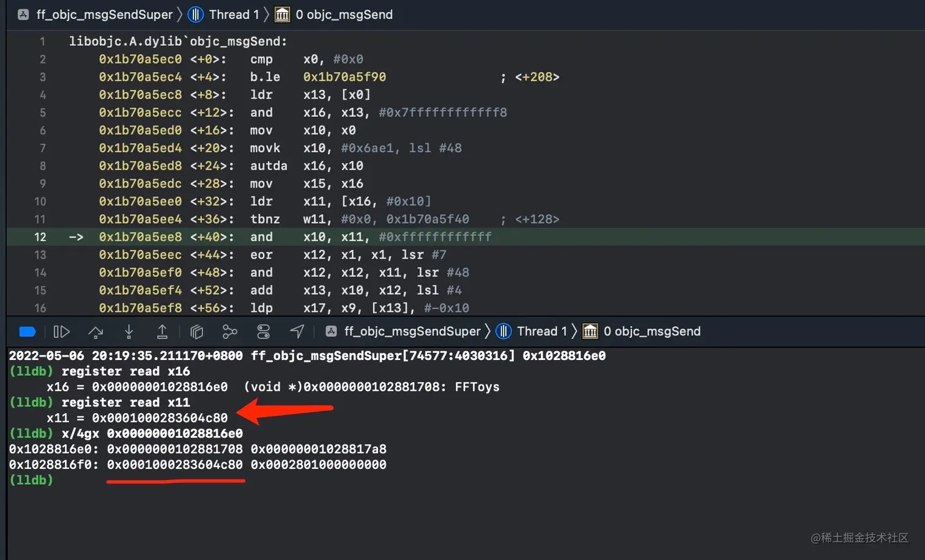
Task: Select ff_objc_msgSendSuper in top jump bar
Action: click(x=105, y=15)
